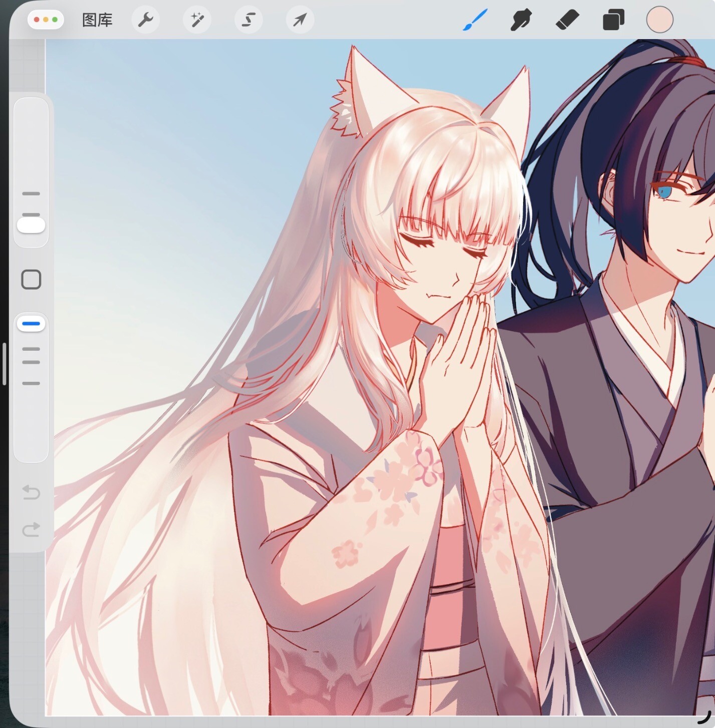Click the white brush size slider handle
715x728 pixels.
31,225
